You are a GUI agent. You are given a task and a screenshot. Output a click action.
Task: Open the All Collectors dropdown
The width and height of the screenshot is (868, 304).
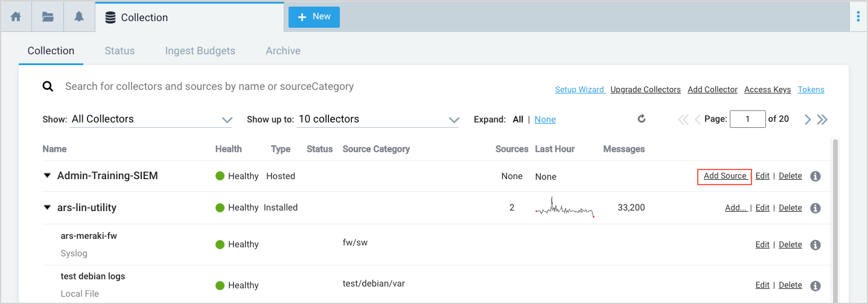click(152, 119)
